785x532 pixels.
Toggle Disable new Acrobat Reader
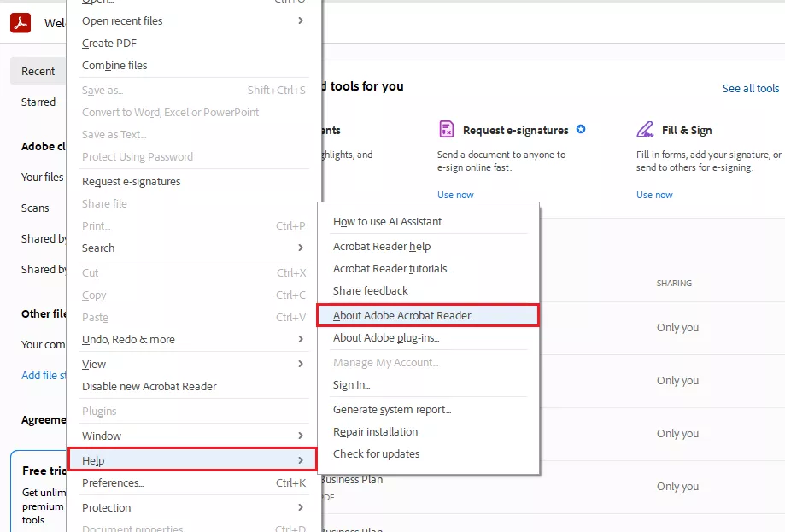pos(149,386)
